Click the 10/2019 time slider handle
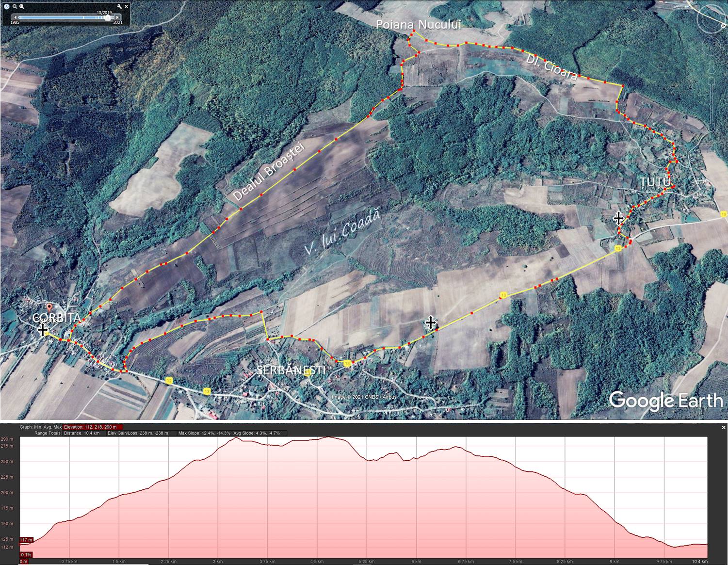Image resolution: width=728 pixels, height=565 pixels. click(107, 17)
